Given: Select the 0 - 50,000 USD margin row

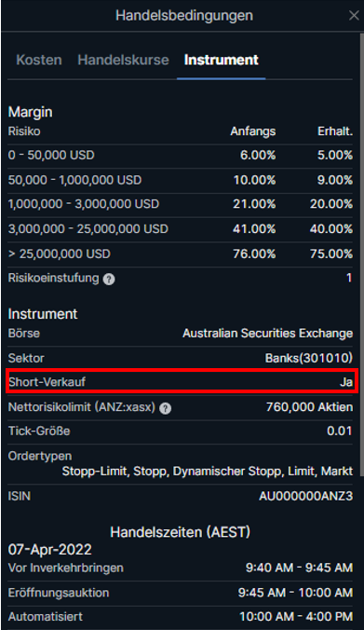Looking at the screenshot, I should point(181,155).
